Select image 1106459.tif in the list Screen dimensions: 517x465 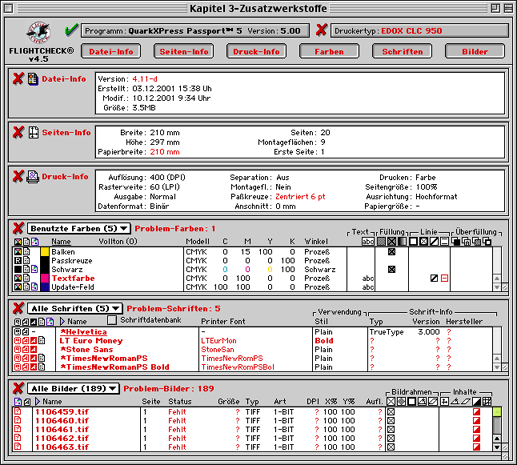click(x=253, y=412)
